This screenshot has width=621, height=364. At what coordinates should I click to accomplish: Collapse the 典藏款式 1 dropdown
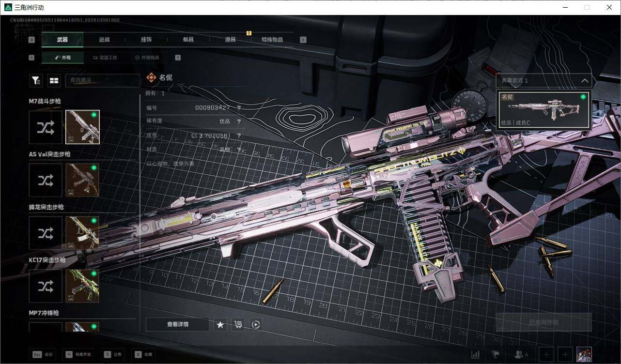(585, 81)
